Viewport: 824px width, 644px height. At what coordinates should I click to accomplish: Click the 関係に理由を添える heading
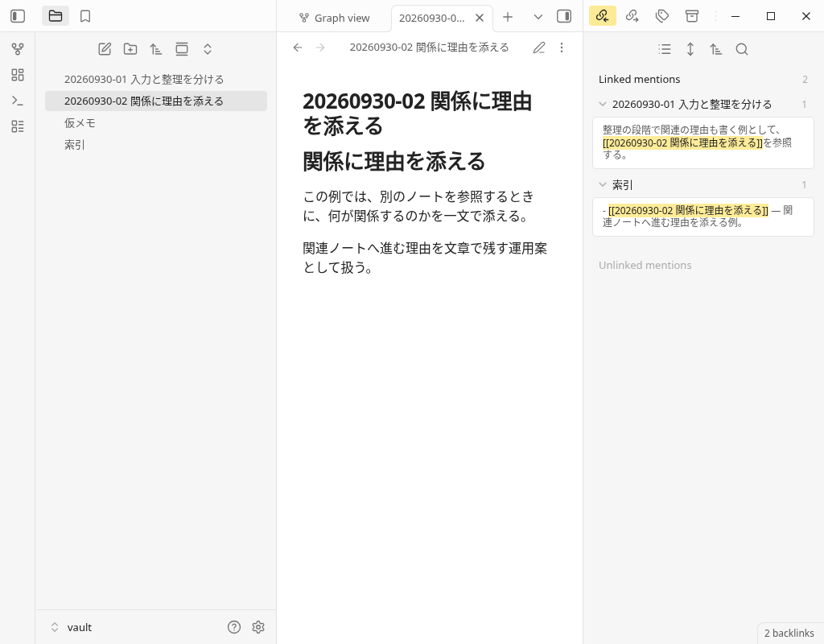394,161
